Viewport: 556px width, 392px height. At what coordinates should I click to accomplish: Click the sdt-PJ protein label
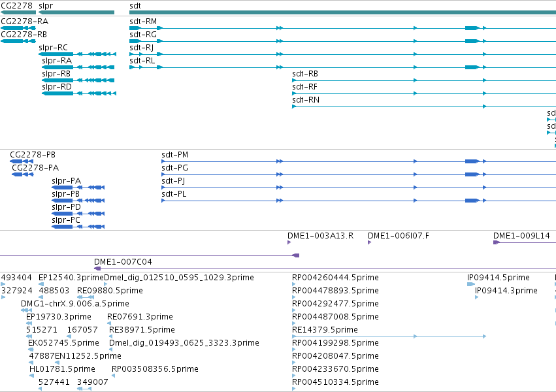[x=173, y=181]
